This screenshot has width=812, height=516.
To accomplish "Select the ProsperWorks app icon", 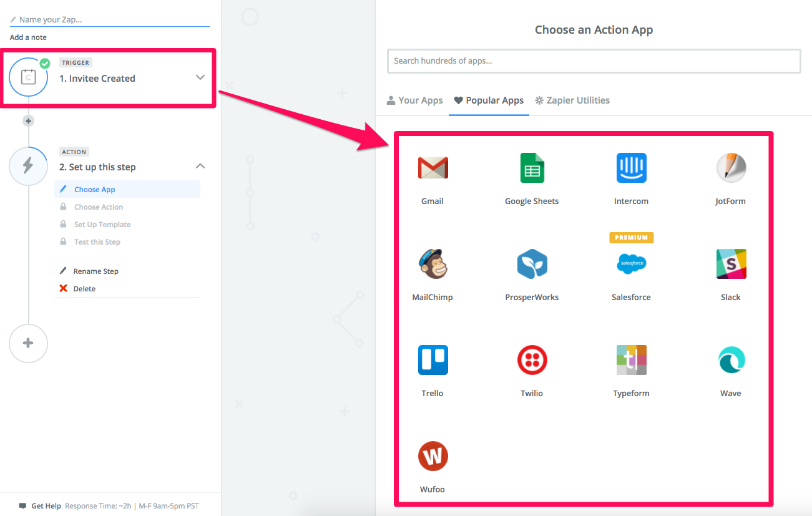I will pyautogui.click(x=532, y=264).
